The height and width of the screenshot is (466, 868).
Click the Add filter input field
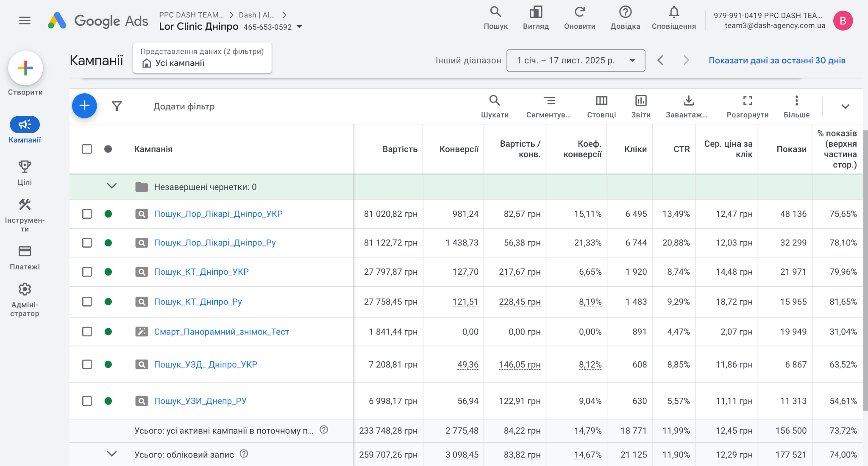pyautogui.click(x=184, y=106)
